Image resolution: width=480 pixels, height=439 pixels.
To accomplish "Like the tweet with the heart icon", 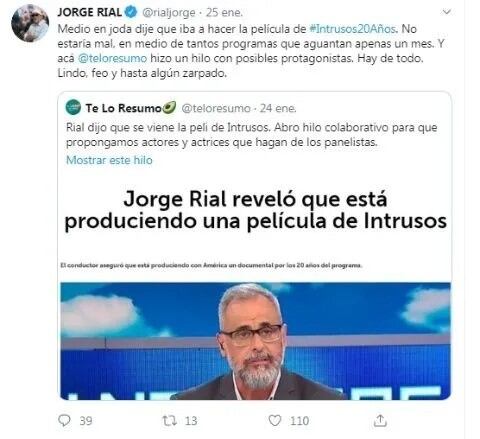I will point(275,420).
